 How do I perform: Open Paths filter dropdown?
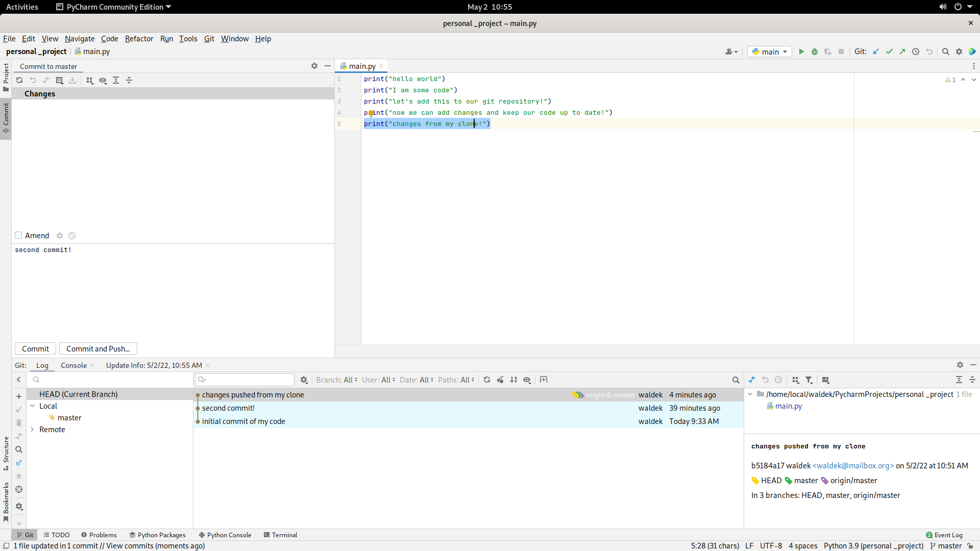point(456,380)
